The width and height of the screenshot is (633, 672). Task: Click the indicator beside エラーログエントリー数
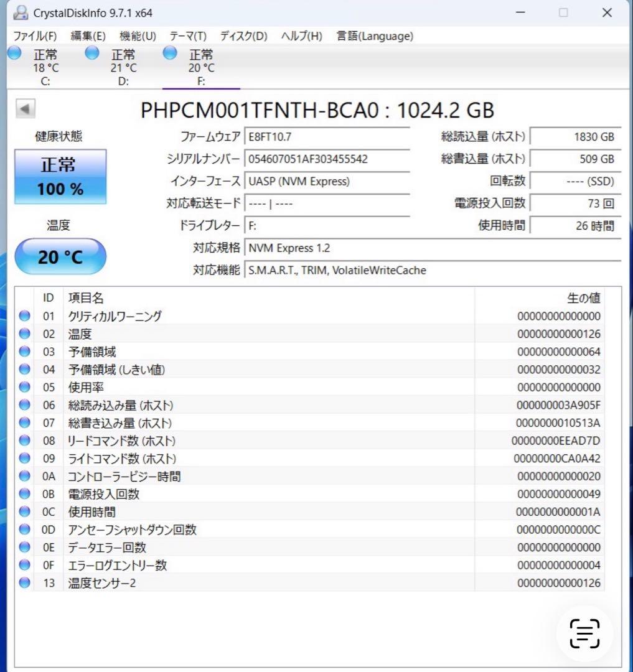[x=24, y=565]
